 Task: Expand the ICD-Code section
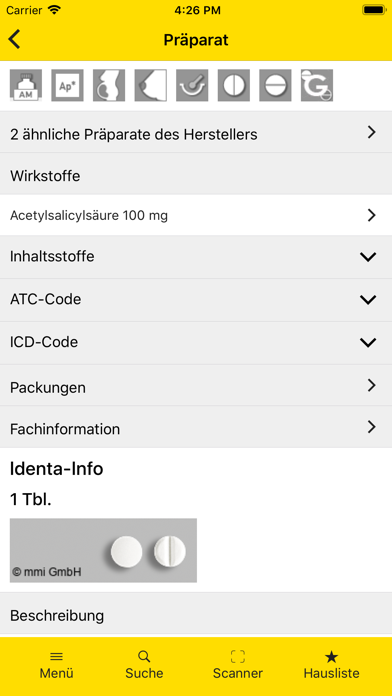[196, 343]
